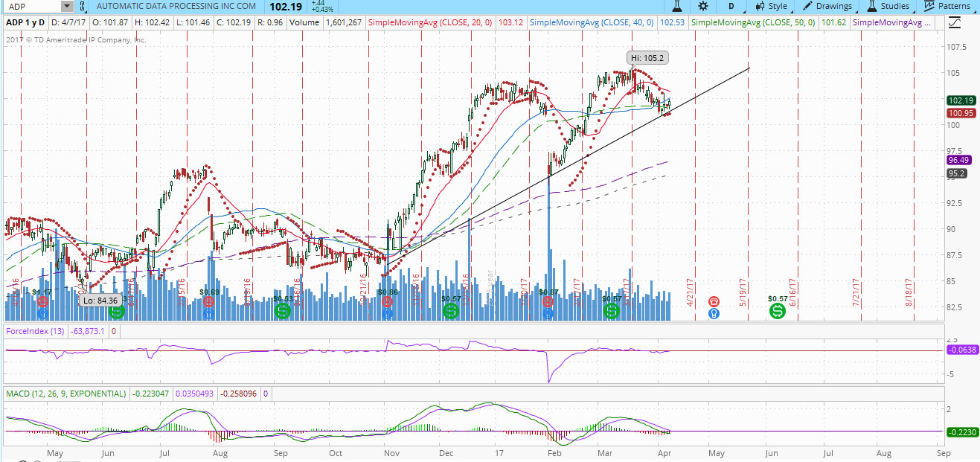
Task: Open the Style menu
Action: pos(771,6)
